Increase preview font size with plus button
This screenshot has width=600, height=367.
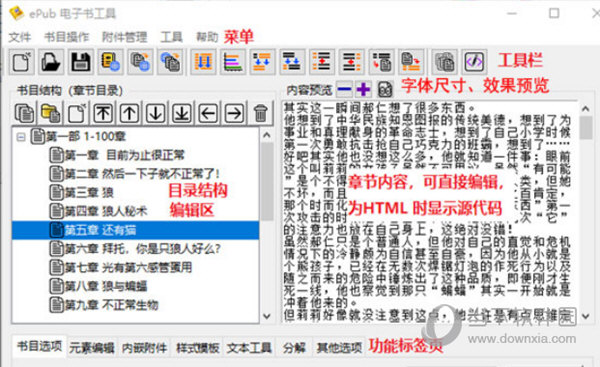[x=364, y=90]
